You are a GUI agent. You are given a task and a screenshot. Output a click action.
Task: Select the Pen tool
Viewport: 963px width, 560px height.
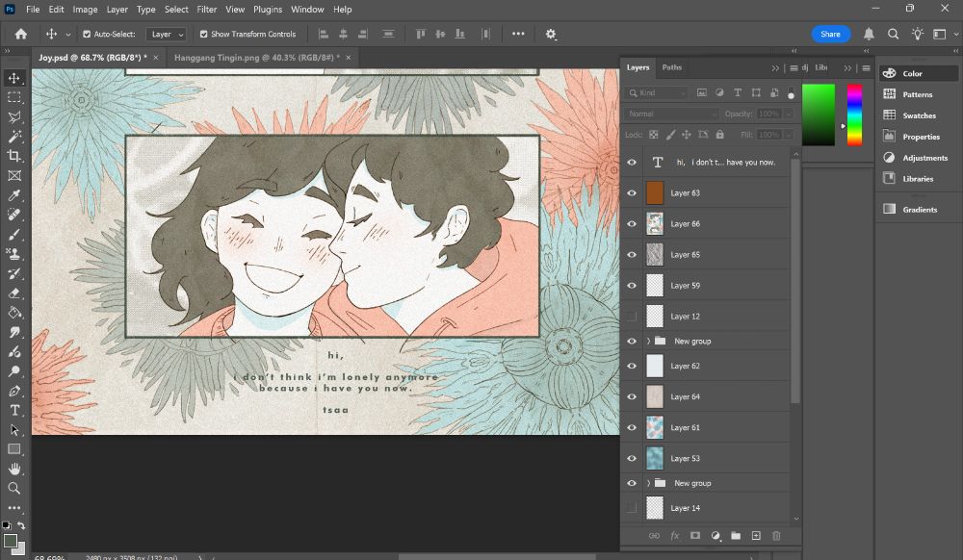pyautogui.click(x=14, y=391)
